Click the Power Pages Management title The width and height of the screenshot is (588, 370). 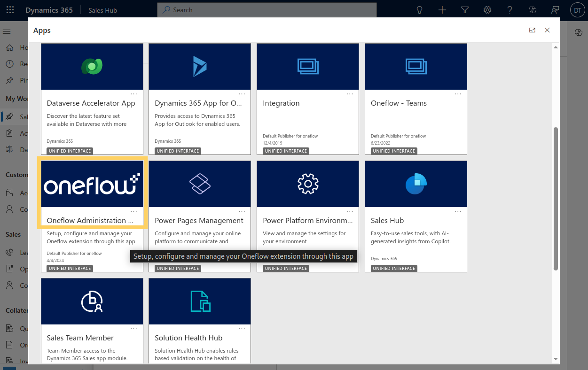199,221
